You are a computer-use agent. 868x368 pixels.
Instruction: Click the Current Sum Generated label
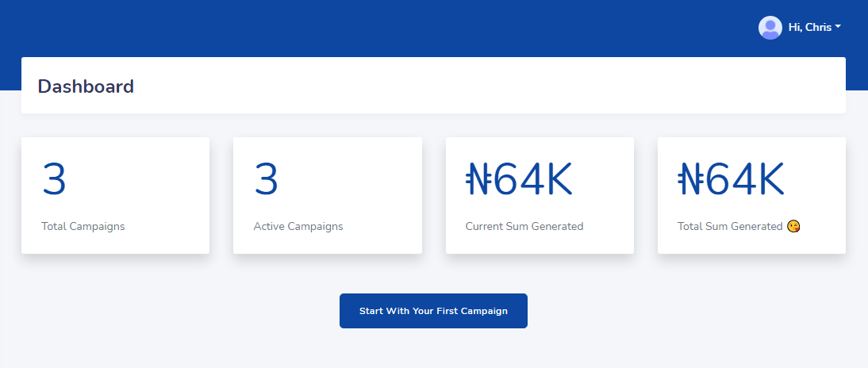click(x=524, y=227)
